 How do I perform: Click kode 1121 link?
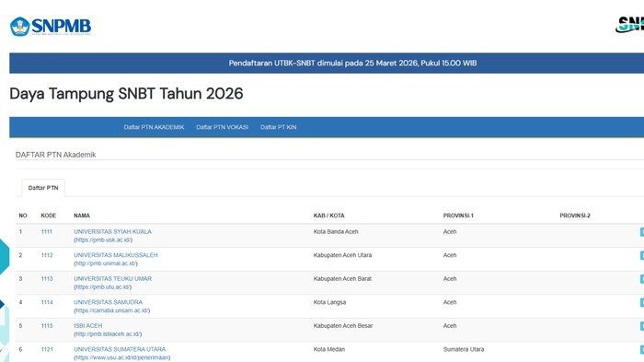coord(47,349)
